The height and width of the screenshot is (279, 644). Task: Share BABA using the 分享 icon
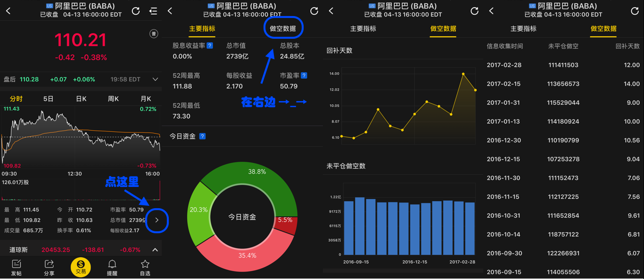[49, 267]
